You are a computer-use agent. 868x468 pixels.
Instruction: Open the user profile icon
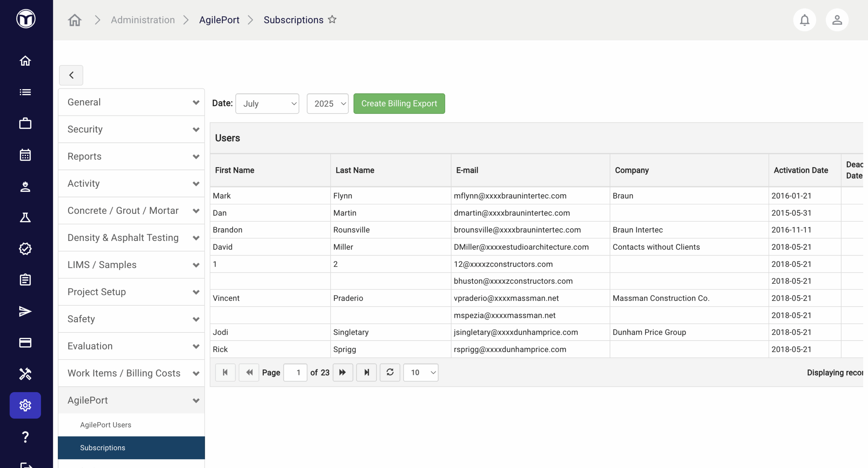[837, 20]
